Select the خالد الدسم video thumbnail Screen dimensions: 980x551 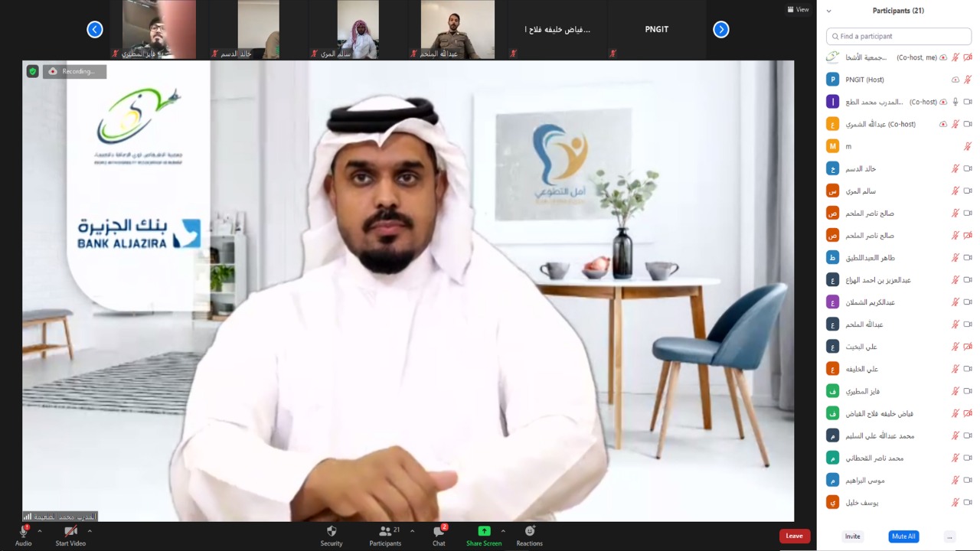(258, 29)
